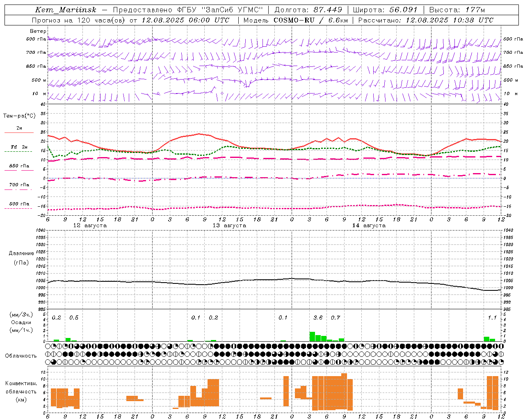The image size is (525, 420).
Task: Click the 'Ветер' wind section label
Action: click(38, 31)
